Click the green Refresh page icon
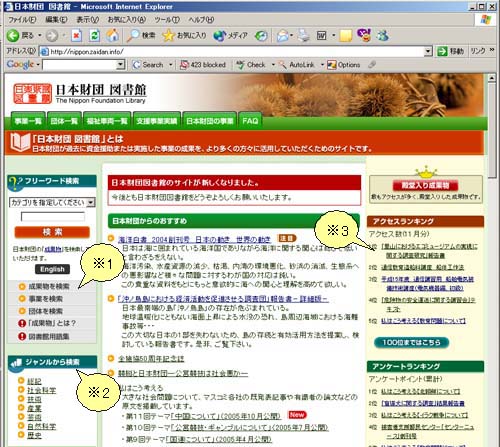This screenshot has width=500, height=447. click(95, 35)
